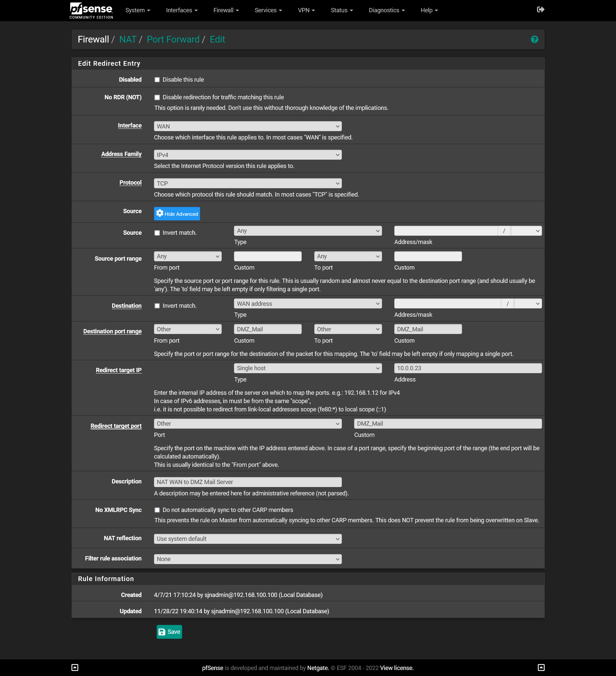Click Redirect target IP label link
The height and width of the screenshot is (676, 616).
point(118,370)
